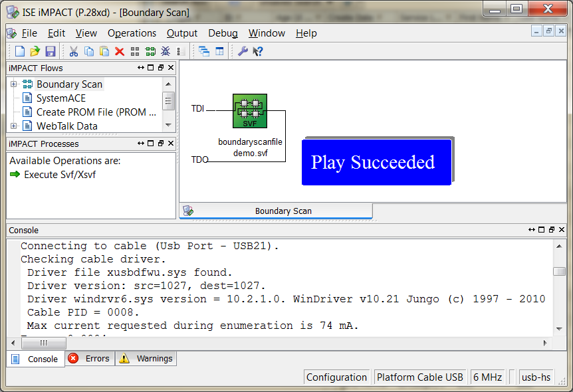The width and height of the screenshot is (573, 392).
Task: Open the Debug menu
Action: pos(223,33)
